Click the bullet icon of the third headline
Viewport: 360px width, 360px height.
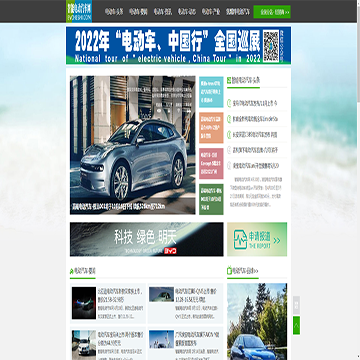pos(229,135)
